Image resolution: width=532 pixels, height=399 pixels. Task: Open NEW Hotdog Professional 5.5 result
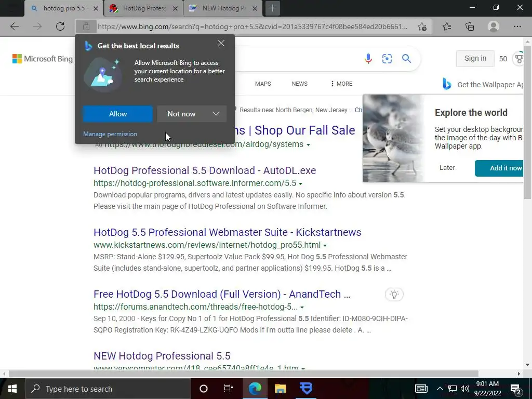[x=162, y=356]
